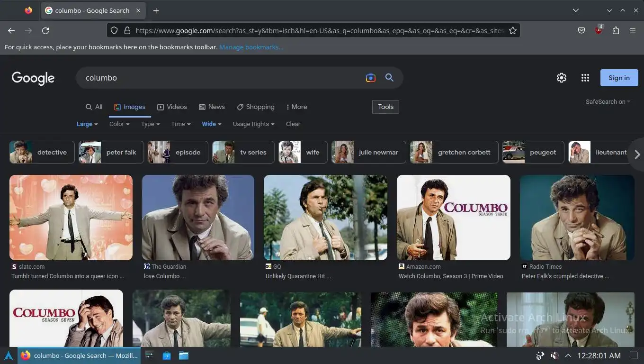644x364 pixels.
Task: Open Google apps grid
Action: click(x=585, y=78)
